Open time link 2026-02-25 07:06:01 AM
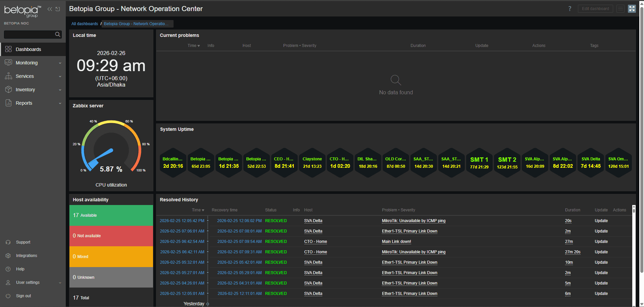Screen dimensions: 644x307 (182, 231)
